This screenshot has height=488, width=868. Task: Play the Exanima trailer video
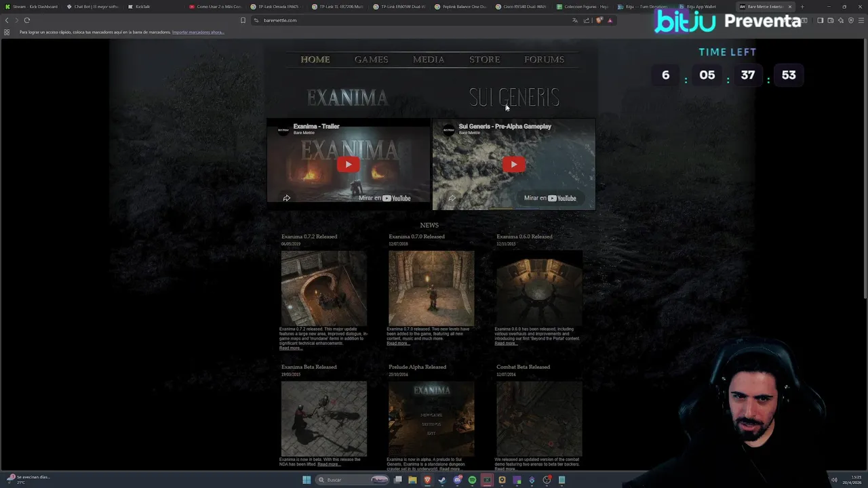coord(348,164)
